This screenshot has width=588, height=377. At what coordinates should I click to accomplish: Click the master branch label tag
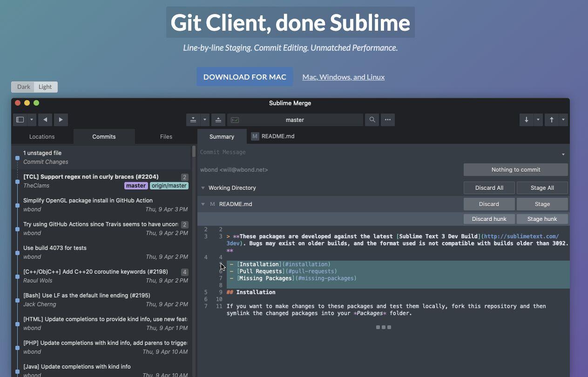coord(136,186)
